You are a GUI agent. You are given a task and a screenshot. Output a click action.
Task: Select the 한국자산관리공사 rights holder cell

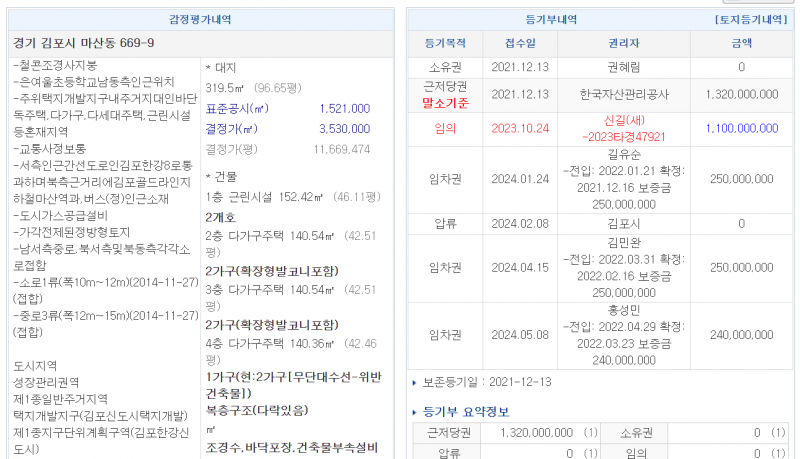625,94
